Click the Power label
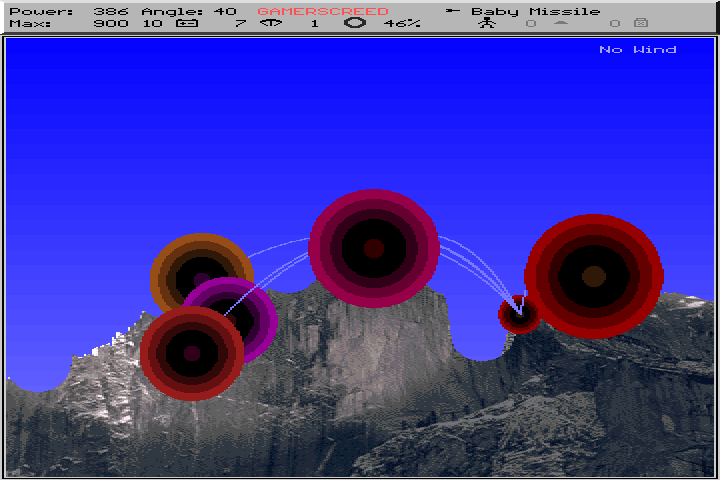 [x=41, y=11]
